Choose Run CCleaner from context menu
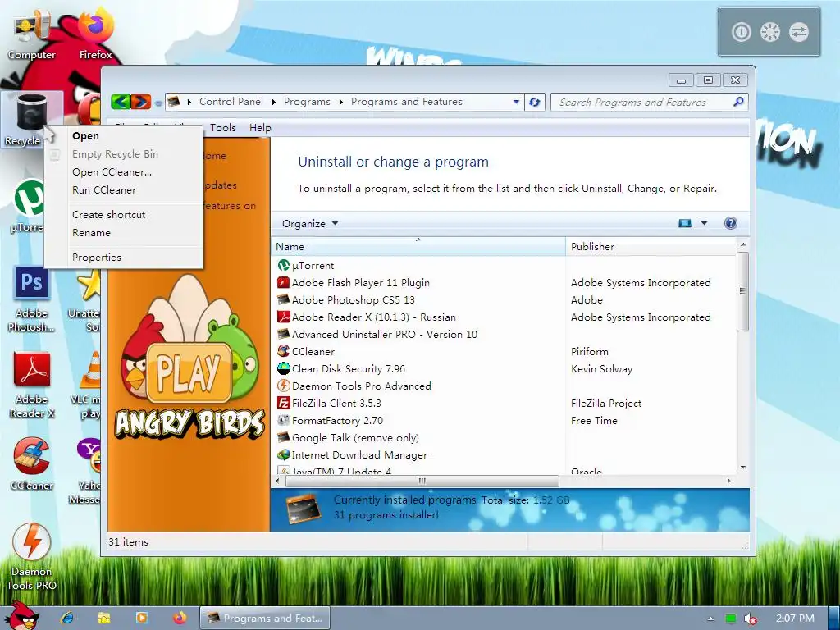The width and height of the screenshot is (840, 630). click(x=123, y=190)
